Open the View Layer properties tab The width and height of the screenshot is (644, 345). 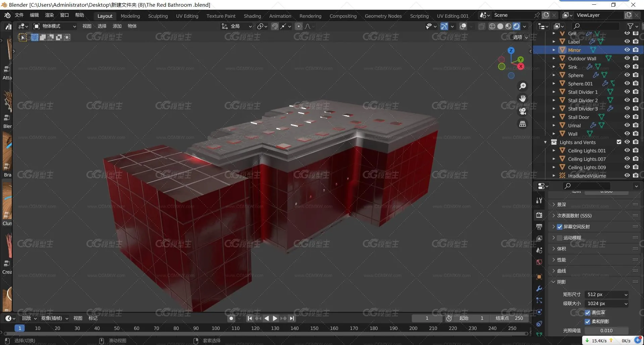(x=539, y=238)
